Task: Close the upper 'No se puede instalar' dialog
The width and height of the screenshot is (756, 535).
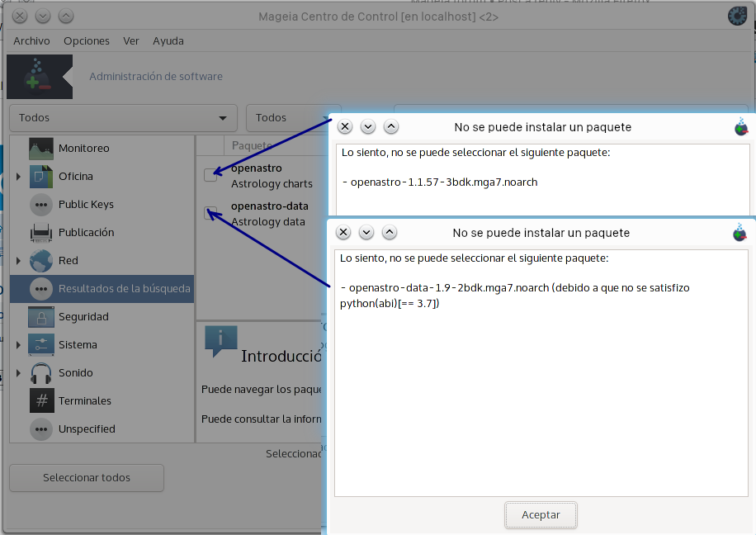Action: click(x=345, y=127)
